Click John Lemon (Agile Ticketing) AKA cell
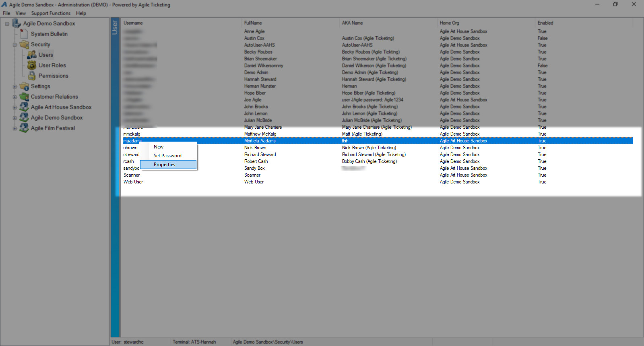The height and width of the screenshot is (346, 644). pos(369,113)
